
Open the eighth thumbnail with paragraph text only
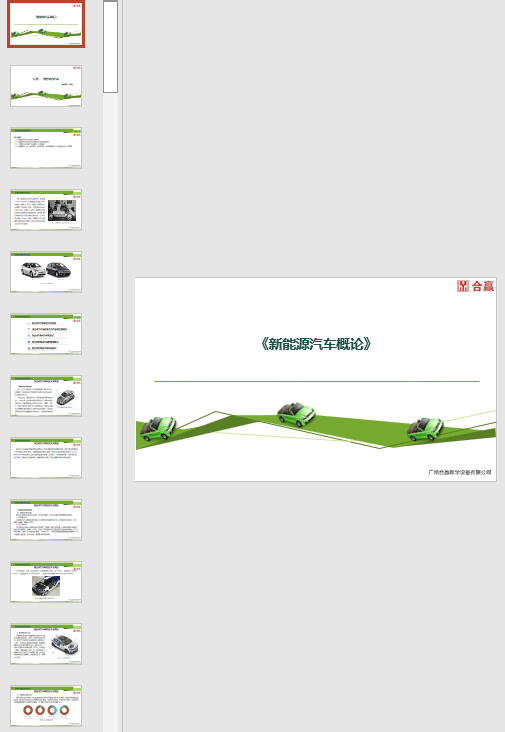click(x=46, y=458)
